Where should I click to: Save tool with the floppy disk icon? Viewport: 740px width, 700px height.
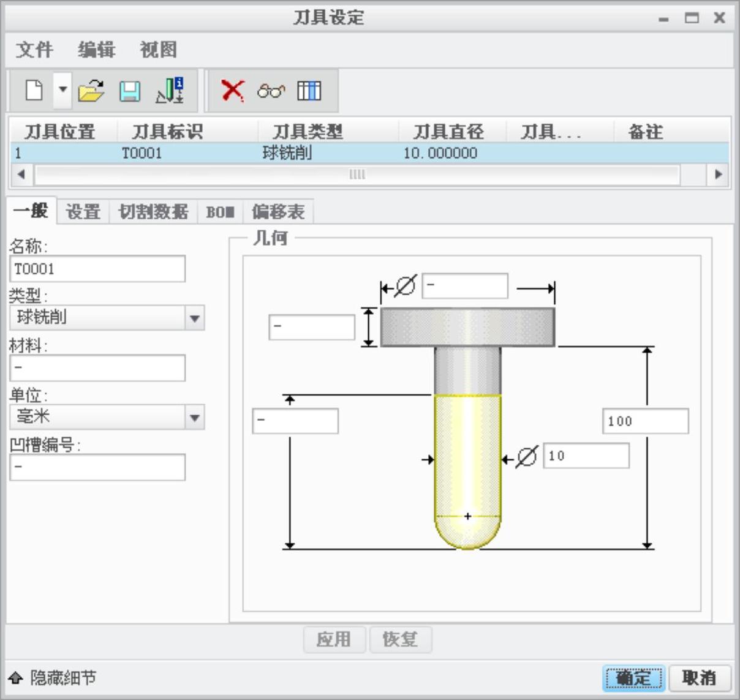(129, 91)
